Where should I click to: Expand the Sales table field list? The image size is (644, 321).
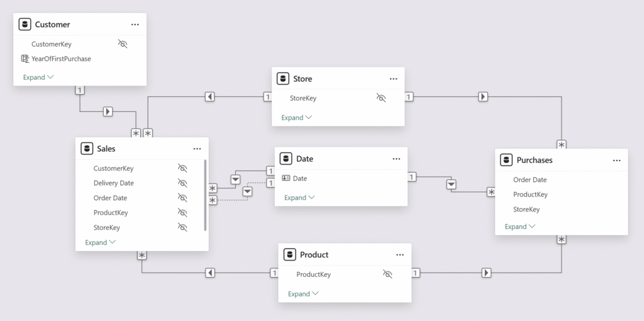click(x=101, y=242)
